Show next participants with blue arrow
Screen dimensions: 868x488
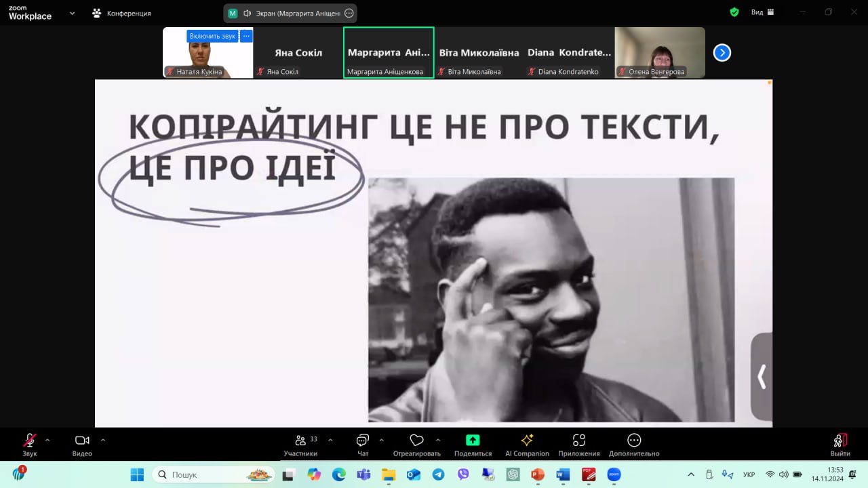pyautogui.click(x=722, y=52)
